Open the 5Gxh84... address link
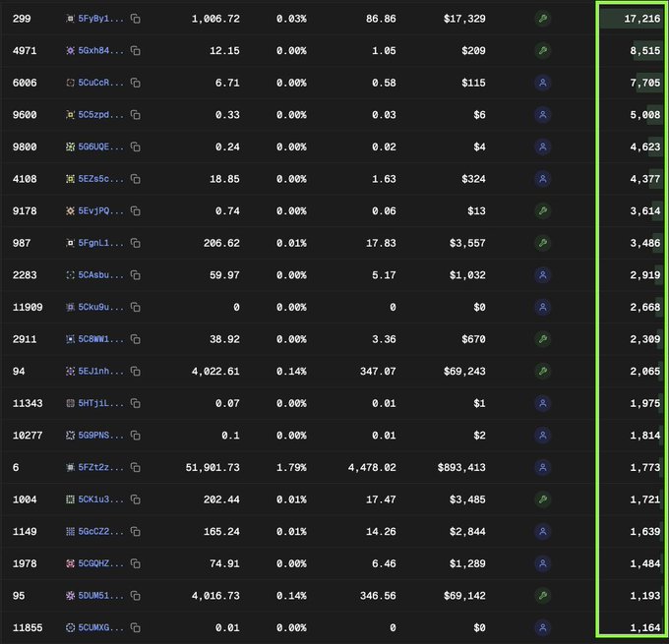669x644 pixels. click(100, 51)
